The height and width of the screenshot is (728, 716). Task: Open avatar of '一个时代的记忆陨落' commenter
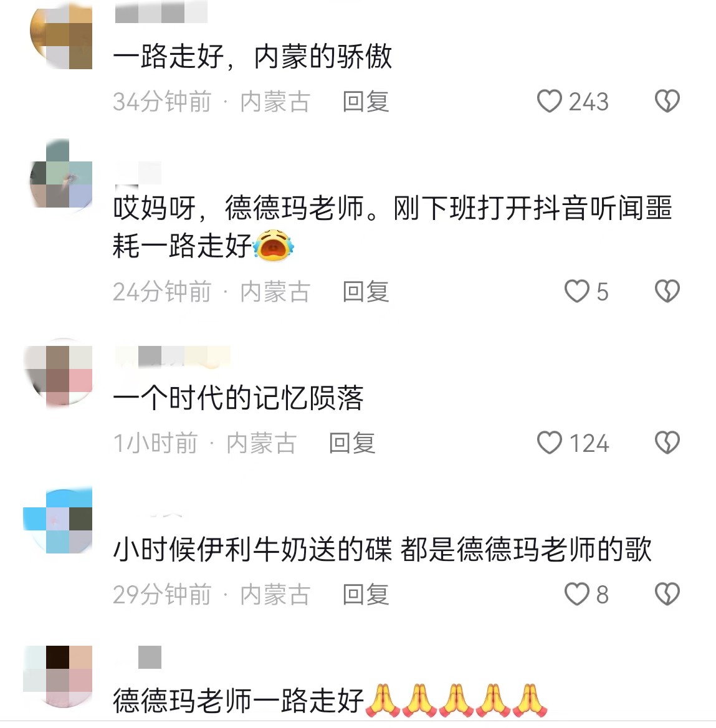58,374
